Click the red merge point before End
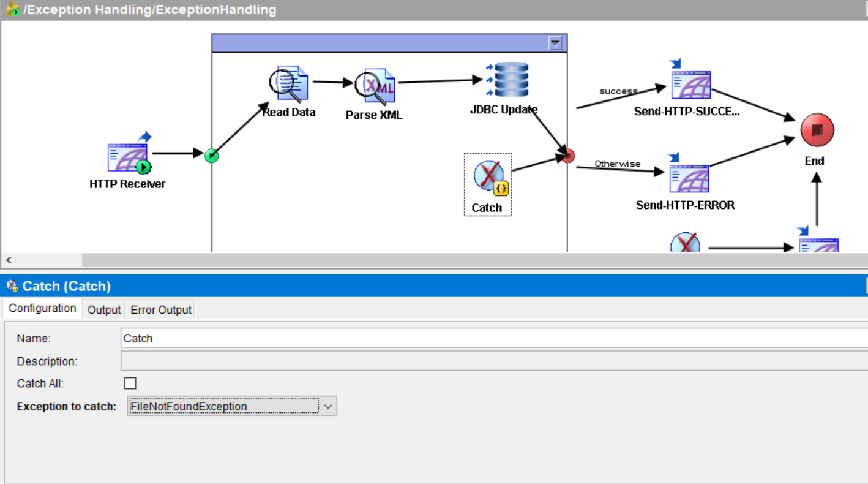 567,156
